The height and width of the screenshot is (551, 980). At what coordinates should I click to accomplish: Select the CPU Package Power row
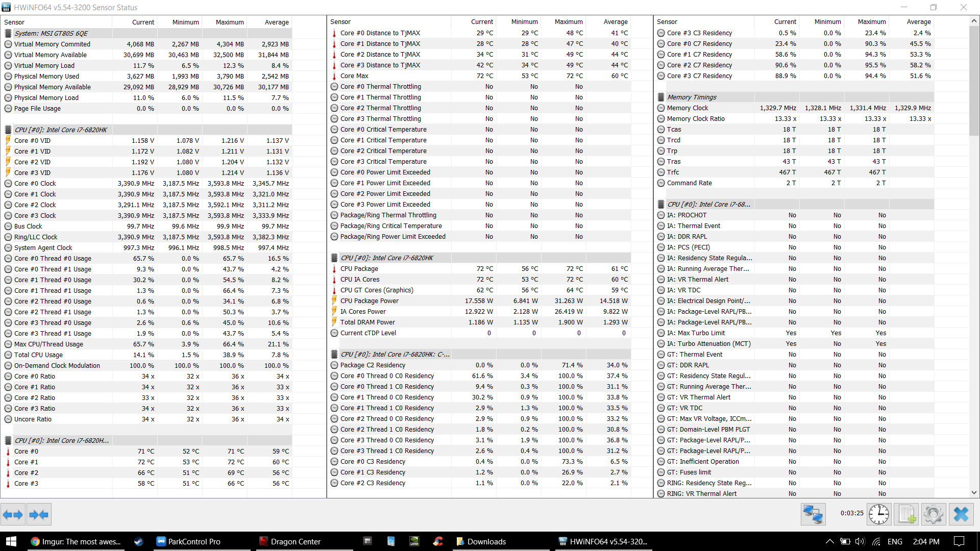pyautogui.click(x=480, y=300)
